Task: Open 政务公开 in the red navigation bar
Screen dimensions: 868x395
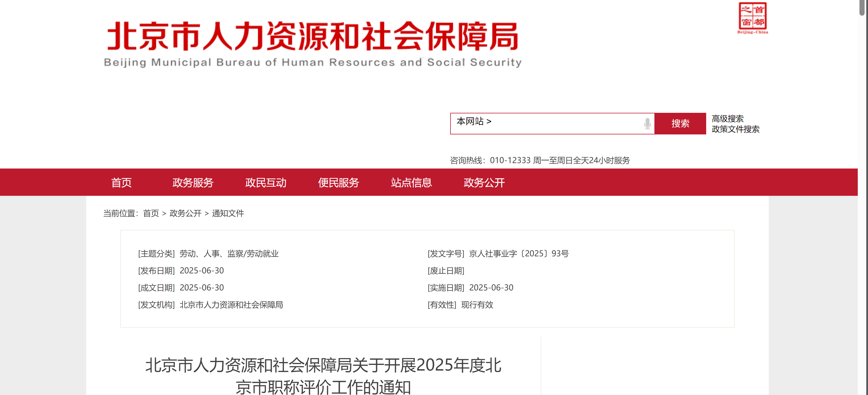Action: (x=484, y=182)
